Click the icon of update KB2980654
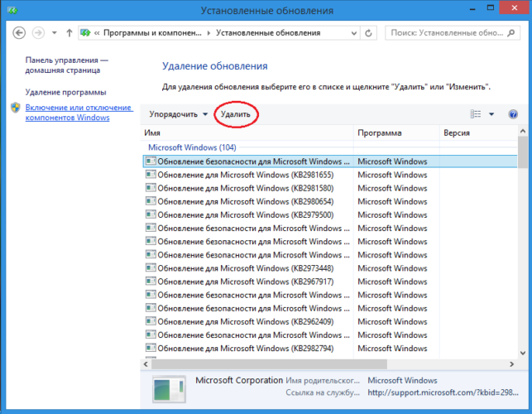 [x=151, y=201]
